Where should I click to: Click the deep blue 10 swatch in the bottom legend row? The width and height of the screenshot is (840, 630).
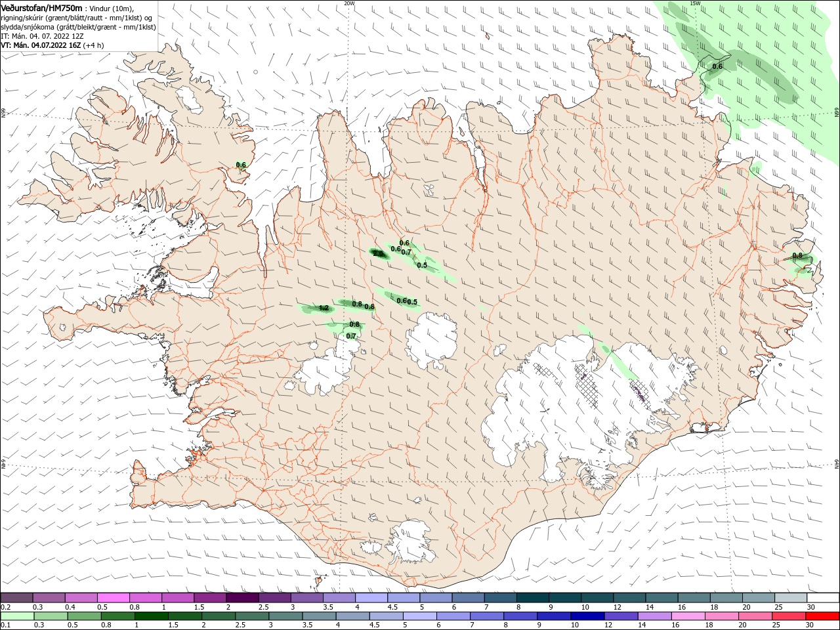pyautogui.click(x=586, y=617)
